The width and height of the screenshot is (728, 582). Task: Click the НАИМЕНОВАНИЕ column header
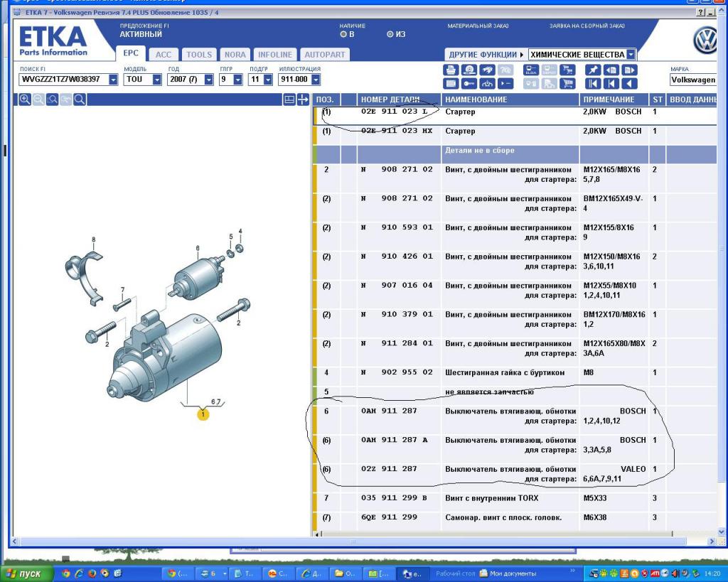tap(510, 99)
